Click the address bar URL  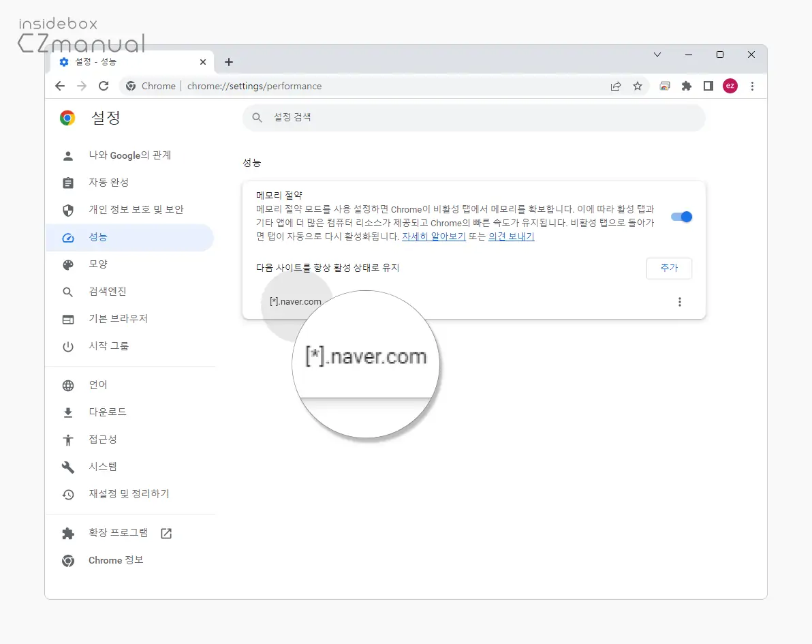click(254, 86)
